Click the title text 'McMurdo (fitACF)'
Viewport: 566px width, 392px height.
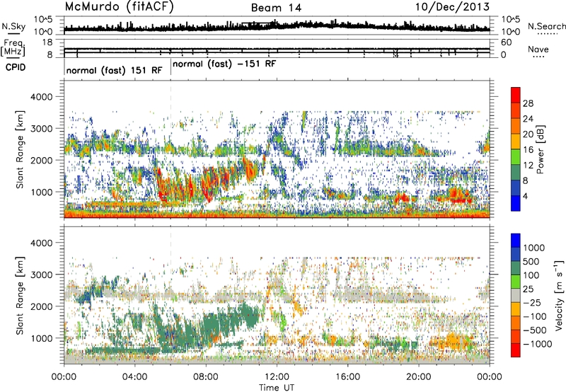pos(119,7)
